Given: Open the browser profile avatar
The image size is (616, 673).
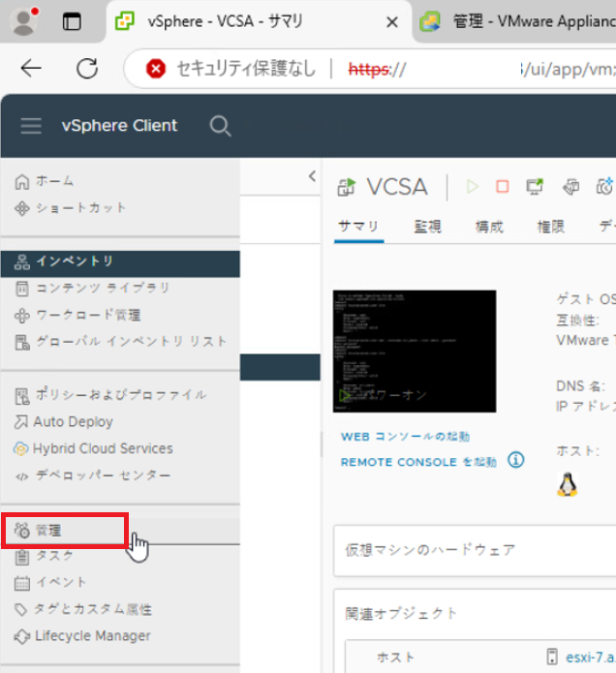Looking at the screenshot, I should (x=24, y=21).
